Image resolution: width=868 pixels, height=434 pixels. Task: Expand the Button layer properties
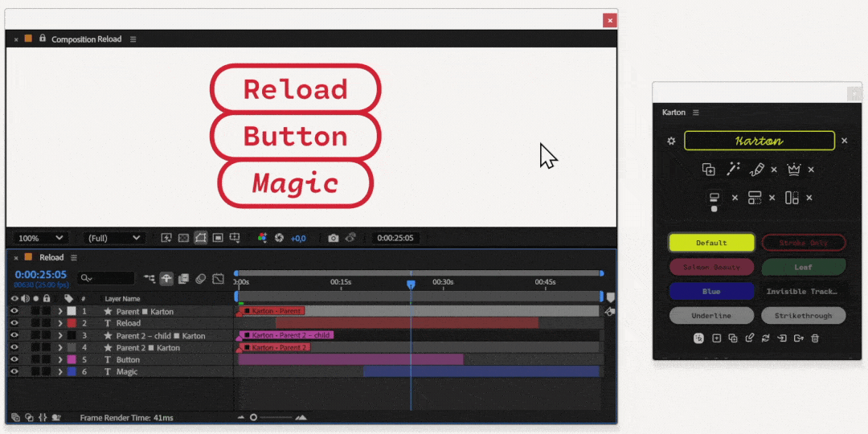[59, 360]
